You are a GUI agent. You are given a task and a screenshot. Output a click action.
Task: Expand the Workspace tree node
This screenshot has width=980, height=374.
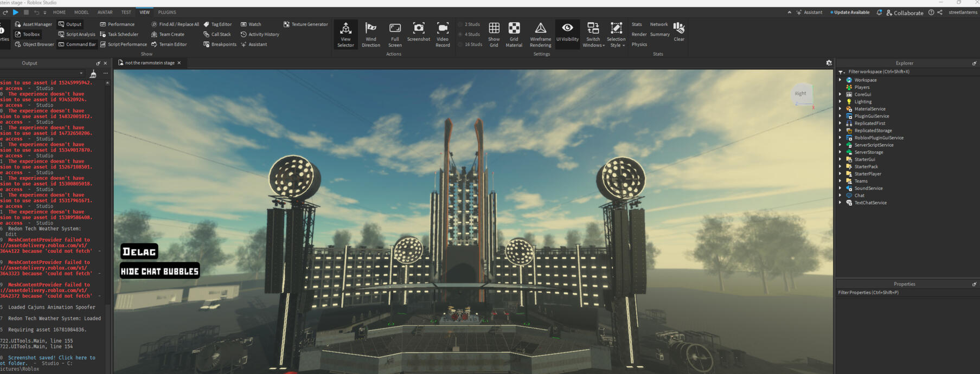(840, 80)
